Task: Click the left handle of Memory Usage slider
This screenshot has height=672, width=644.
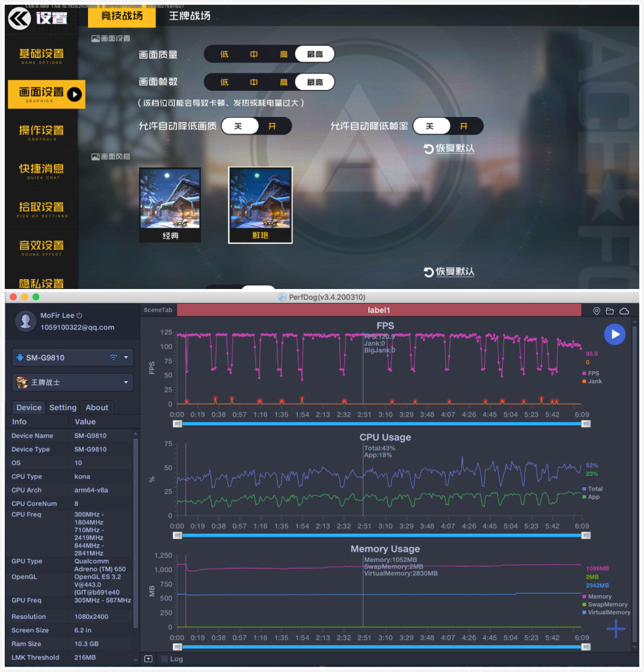Action: (x=177, y=646)
